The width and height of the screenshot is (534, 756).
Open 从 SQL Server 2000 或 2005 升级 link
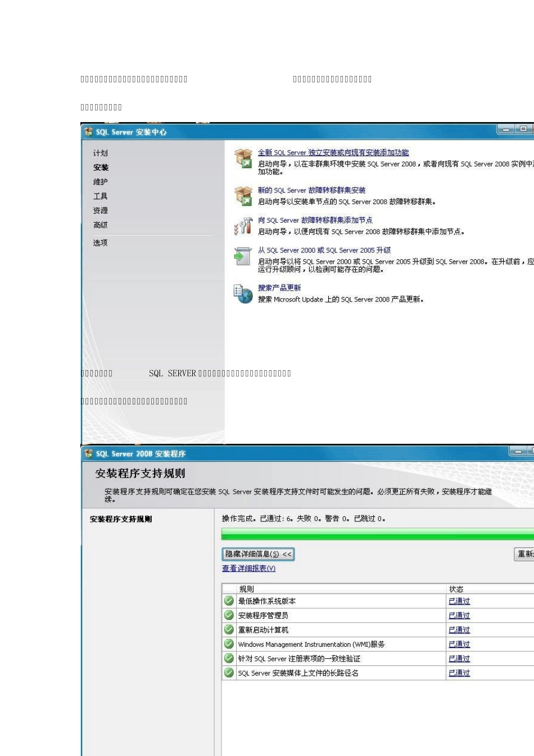(x=324, y=250)
